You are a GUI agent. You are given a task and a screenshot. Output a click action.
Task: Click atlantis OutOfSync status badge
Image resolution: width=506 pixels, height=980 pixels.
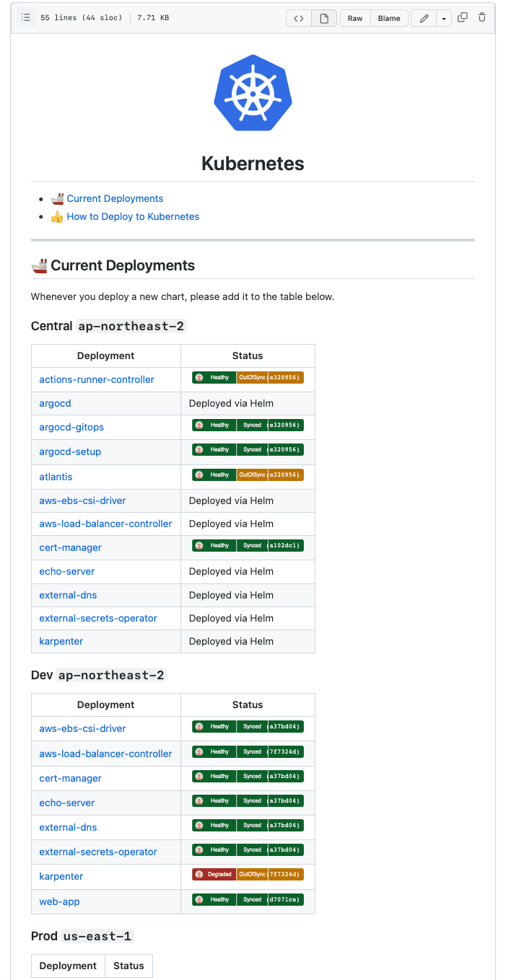pyautogui.click(x=254, y=474)
